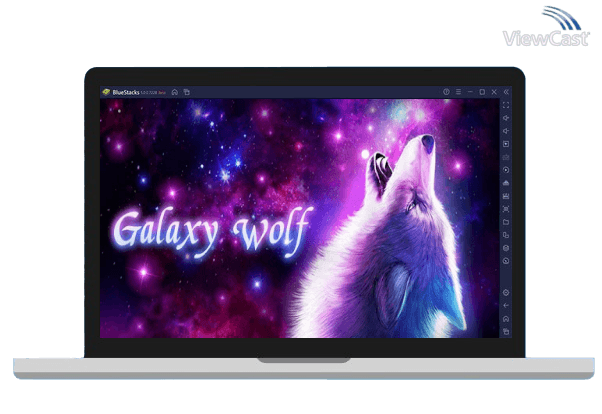The height and width of the screenshot is (414, 602).
Task: Minimize the BlueStacks window
Action: click(x=470, y=92)
